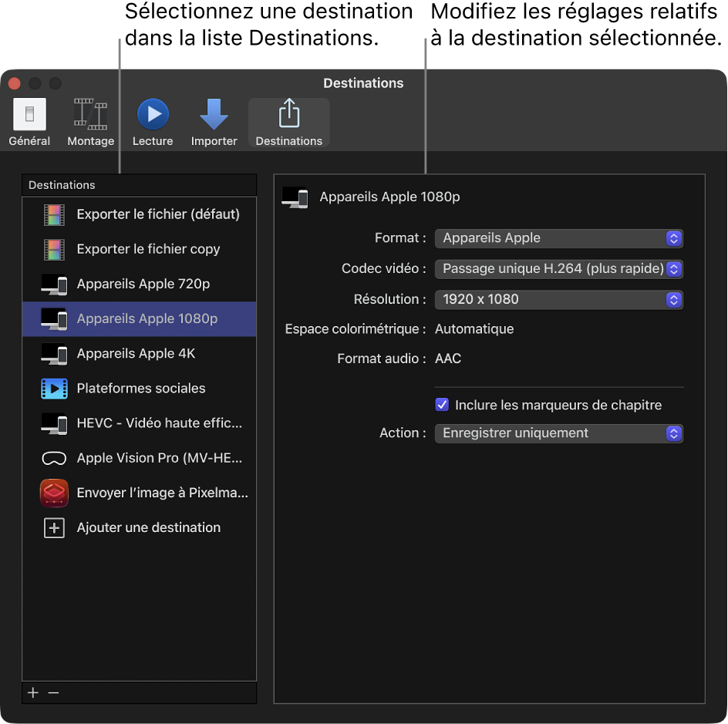
Task: Toggle Inclure les marqueurs de chapitre checkbox
Action: click(x=442, y=405)
